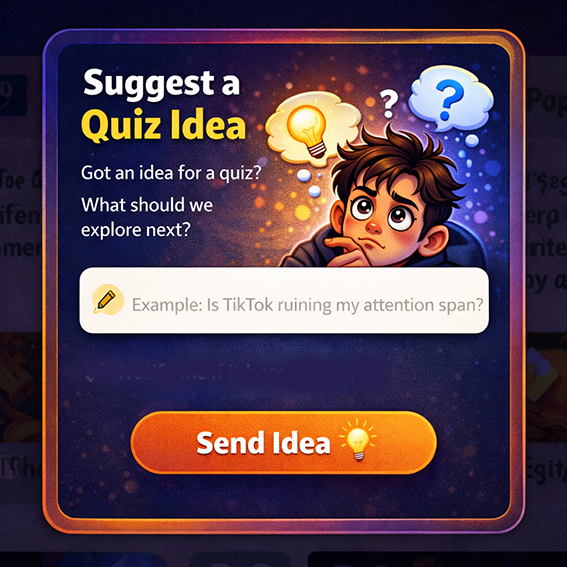This screenshot has width=567, height=567.
Task: Click the glowing lightbulb thought bubble
Action: pos(312,127)
